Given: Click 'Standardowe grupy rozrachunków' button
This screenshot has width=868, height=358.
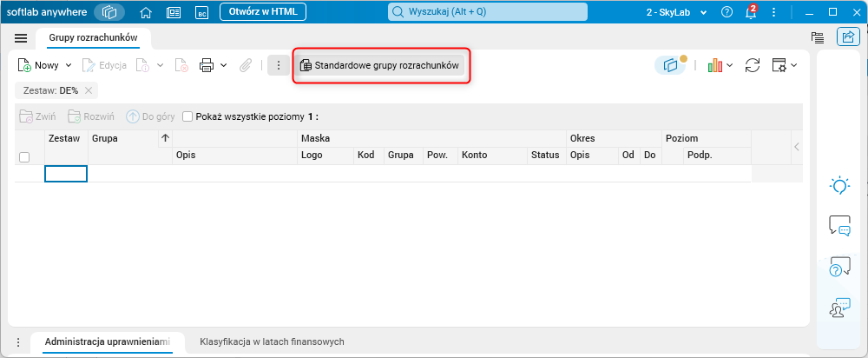Looking at the screenshot, I should pos(380,65).
